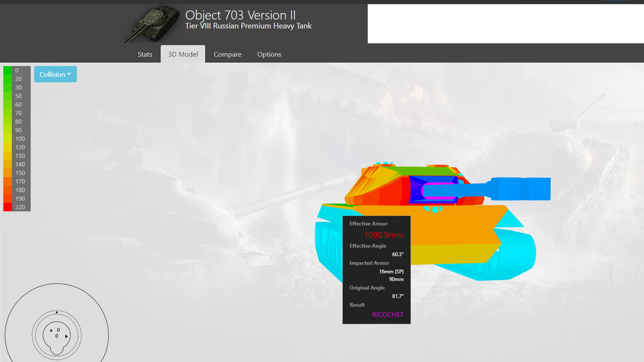Click the 1090.9mm effective armor value
Viewport: 644px width, 362px height.
click(x=384, y=235)
